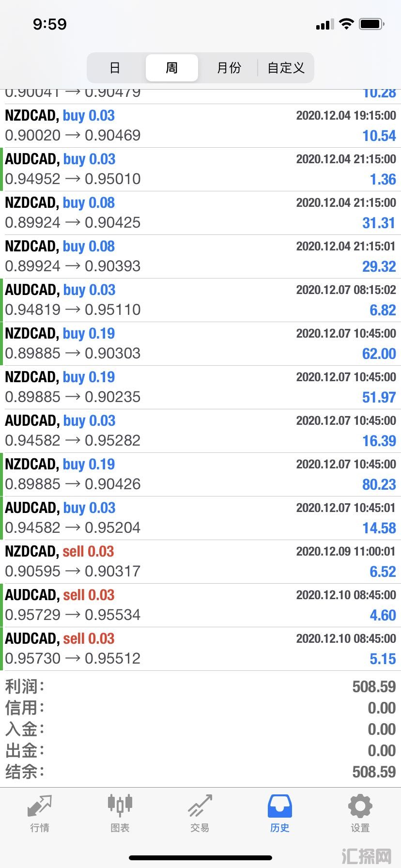Screen dimensions: 401x868
Task: Open NZDCAD buy 0.19 trade with profit 62.00
Action: pos(200,344)
